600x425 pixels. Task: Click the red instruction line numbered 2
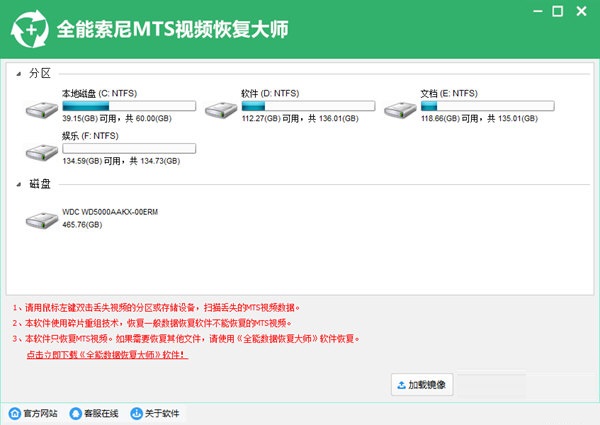(x=152, y=323)
